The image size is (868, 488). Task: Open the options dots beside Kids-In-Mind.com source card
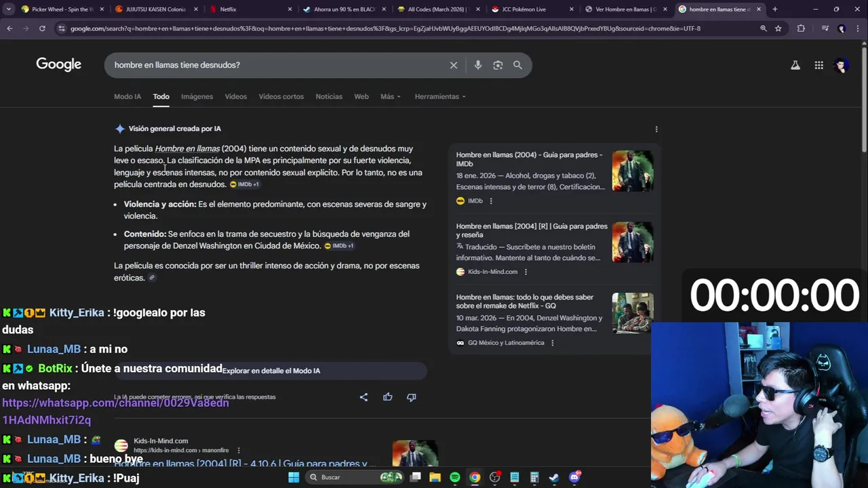coord(526,272)
